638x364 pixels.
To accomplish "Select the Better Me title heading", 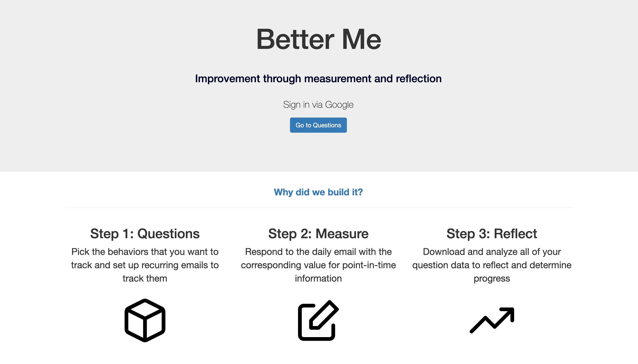I will coord(318,39).
